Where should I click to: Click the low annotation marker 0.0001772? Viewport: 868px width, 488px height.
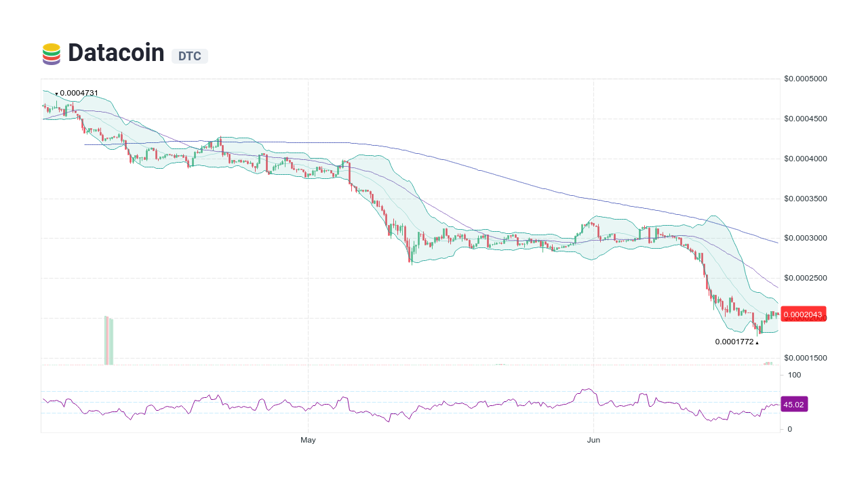[736, 342]
